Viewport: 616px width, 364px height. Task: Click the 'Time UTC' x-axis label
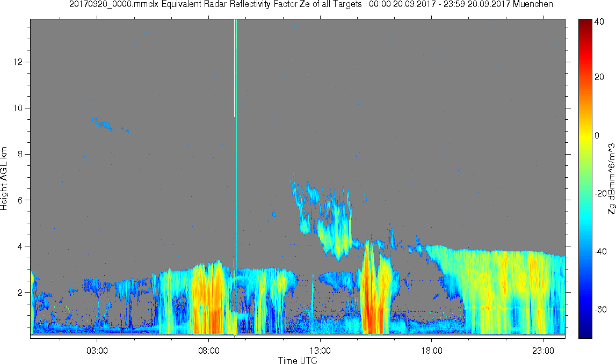point(298,360)
